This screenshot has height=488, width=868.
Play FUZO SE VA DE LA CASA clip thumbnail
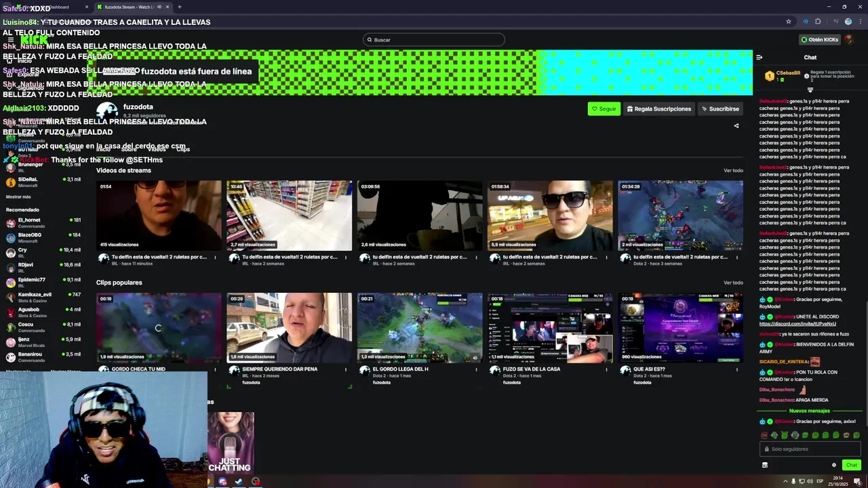(x=550, y=328)
